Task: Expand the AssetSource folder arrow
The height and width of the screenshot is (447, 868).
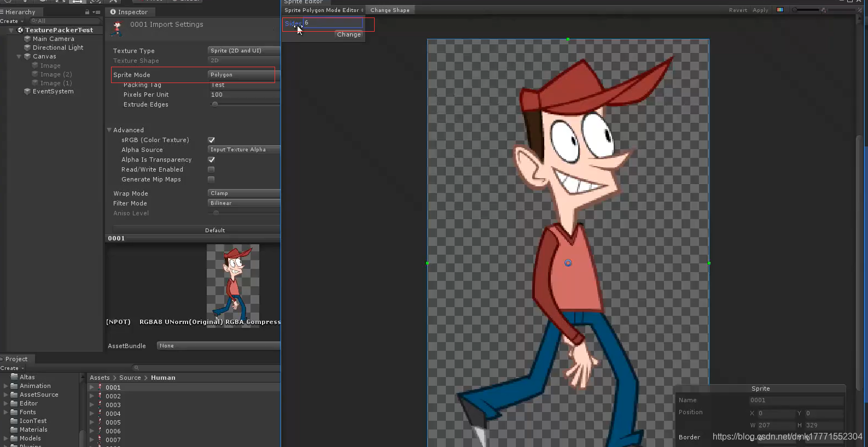Action: (6, 395)
